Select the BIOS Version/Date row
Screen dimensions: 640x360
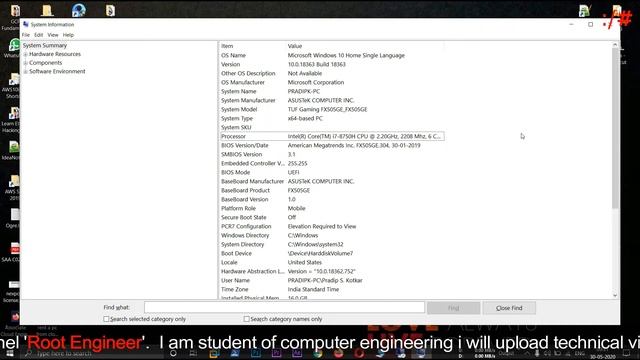[332, 145]
